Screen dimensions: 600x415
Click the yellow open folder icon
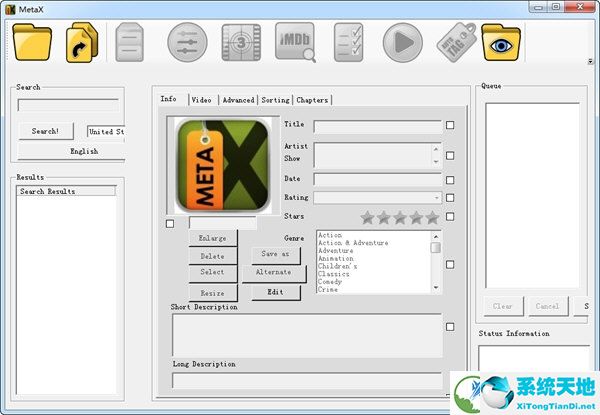[x=31, y=42]
